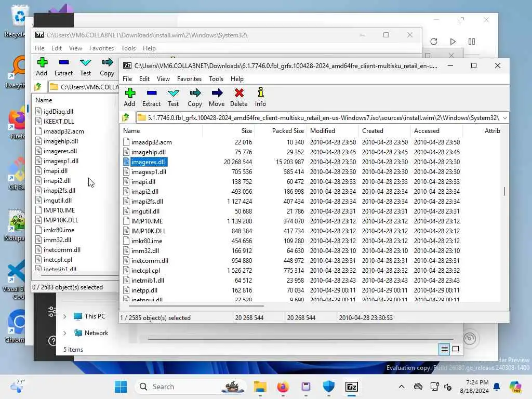This screenshot has width=532, height=399.
Task: Click play icon in background window
Action: coord(453,42)
